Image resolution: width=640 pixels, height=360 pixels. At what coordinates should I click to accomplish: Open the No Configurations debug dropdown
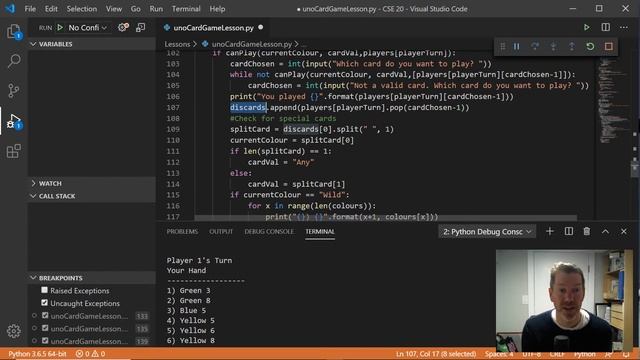pyautogui.click(x=87, y=27)
